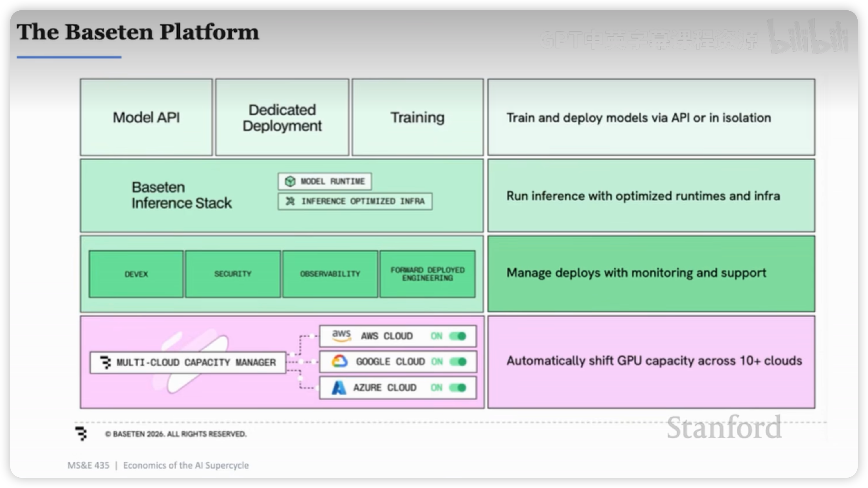Image resolution: width=868 pixels, height=488 pixels.
Task: Click the OBSERVABILITY block
Action: pos(330,274)
